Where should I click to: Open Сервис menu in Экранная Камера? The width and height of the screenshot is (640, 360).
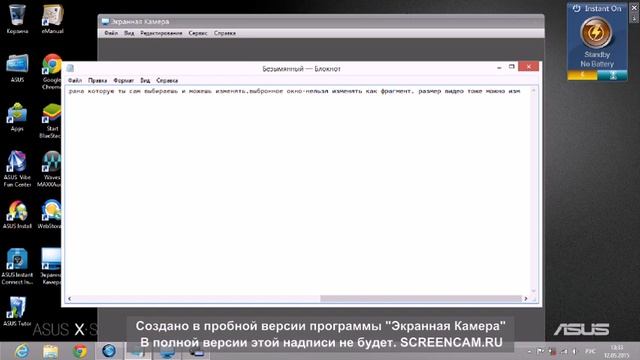pyautogui.click(x=198, y=33)
